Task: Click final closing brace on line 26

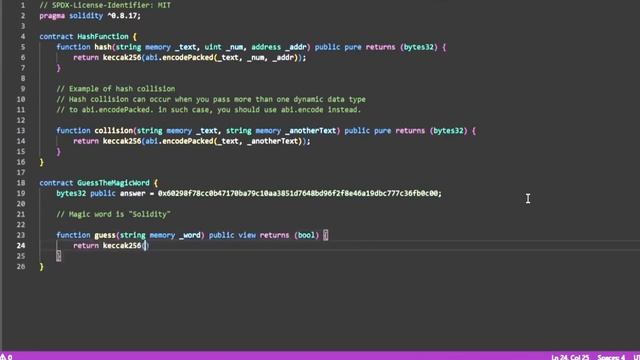Action: click(41, 267)
